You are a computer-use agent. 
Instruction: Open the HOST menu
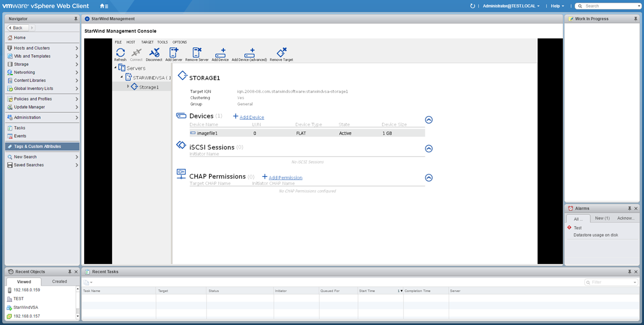(x=131, y=42)
